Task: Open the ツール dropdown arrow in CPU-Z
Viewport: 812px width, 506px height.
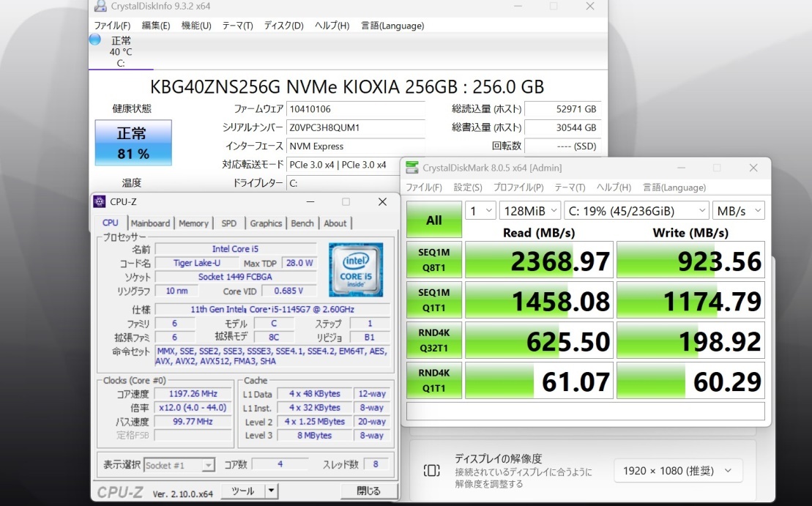Action: (272, 491)
